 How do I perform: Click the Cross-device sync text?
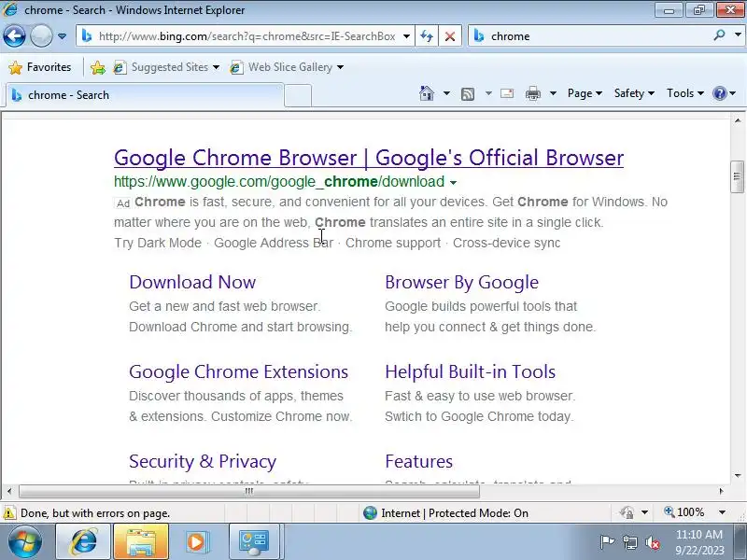(x=506, y=243)
